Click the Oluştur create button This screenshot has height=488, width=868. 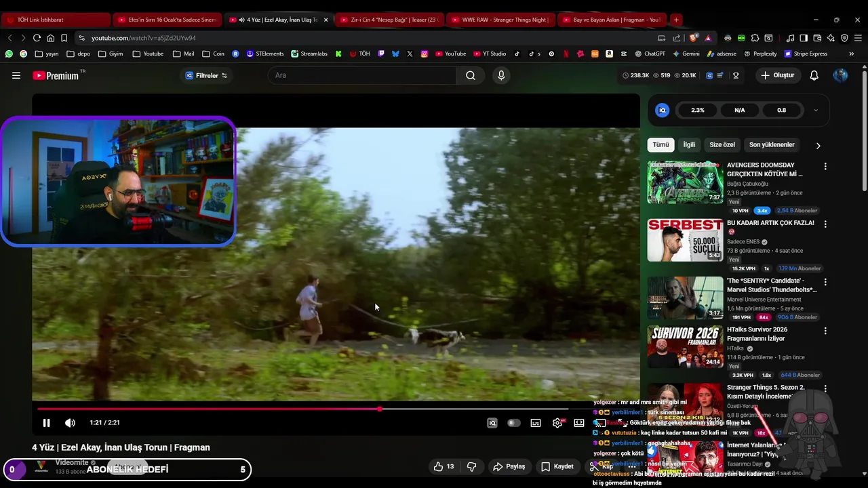click(x=777, y=75)
